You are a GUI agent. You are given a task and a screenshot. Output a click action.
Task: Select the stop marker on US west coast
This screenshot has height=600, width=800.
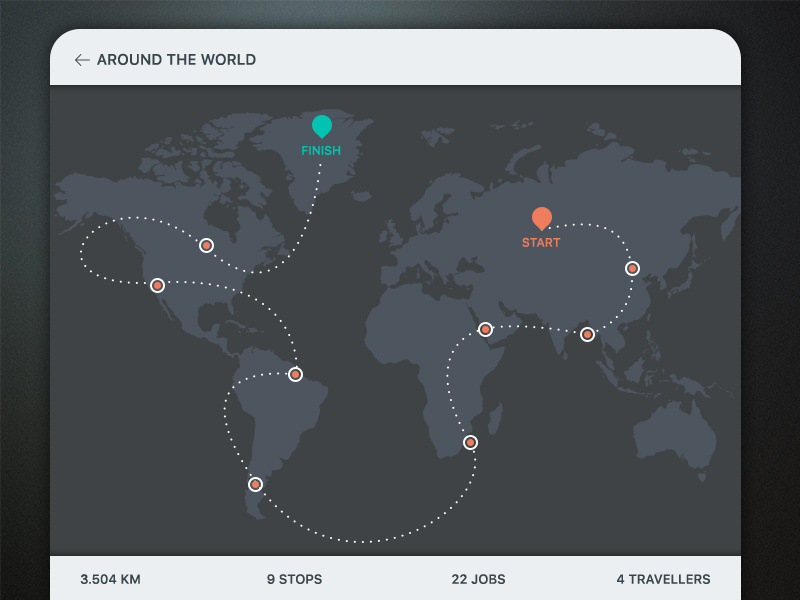(157, 285)
